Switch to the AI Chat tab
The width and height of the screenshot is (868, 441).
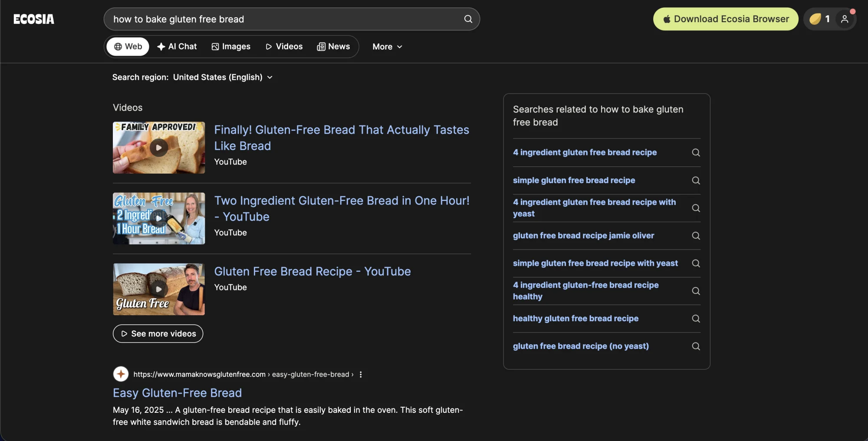pyautogui.click(x=177, y=46)
